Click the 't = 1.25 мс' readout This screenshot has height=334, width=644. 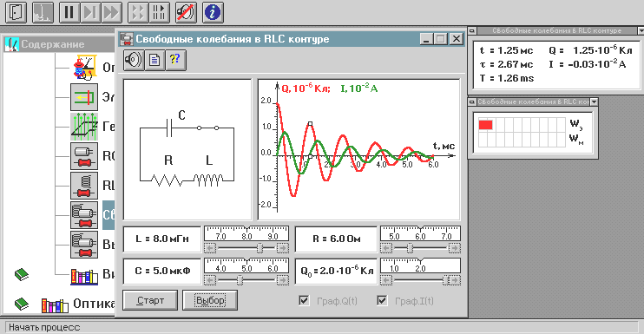(506, 50)
